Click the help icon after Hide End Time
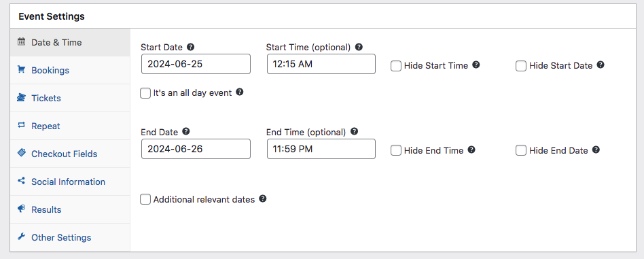Screen dimensions: 644x259 (x=471, y=150)
